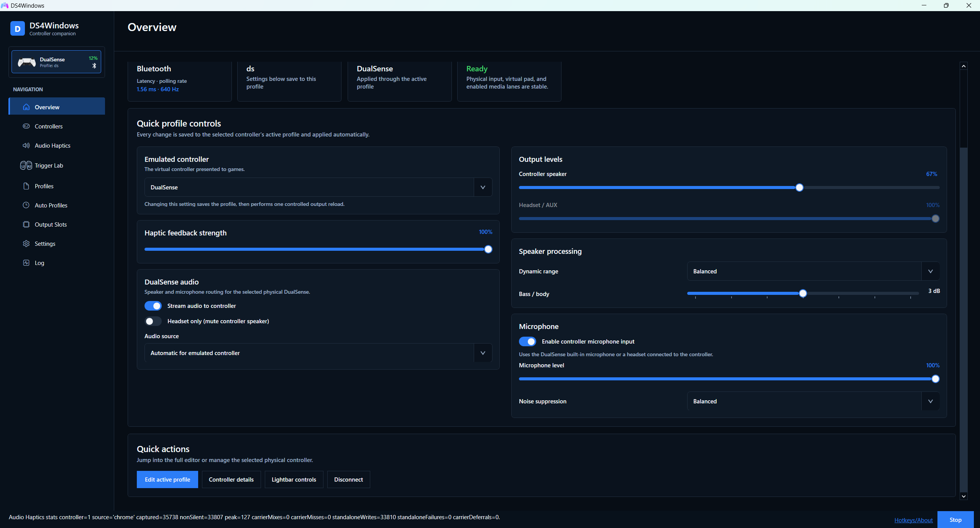Click the Trigger Lab L2 R2 icon

[x=26, y=165]
